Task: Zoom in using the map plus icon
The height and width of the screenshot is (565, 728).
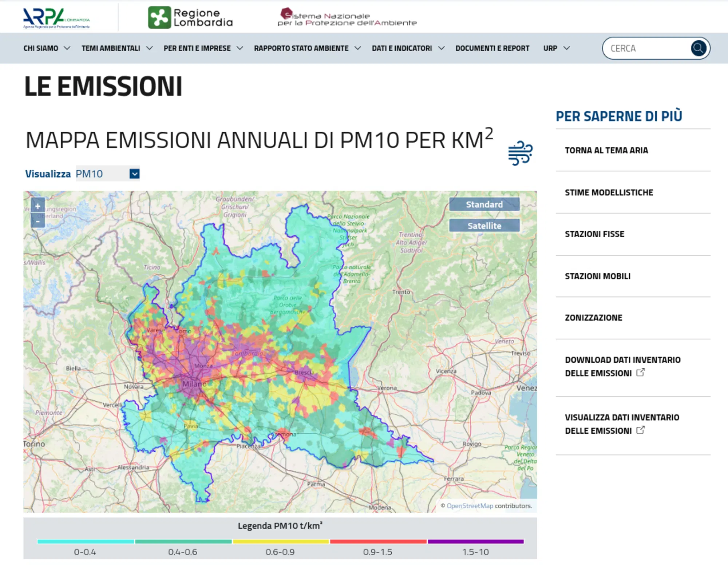Action: pyautogui.click(x=37, y=206)
